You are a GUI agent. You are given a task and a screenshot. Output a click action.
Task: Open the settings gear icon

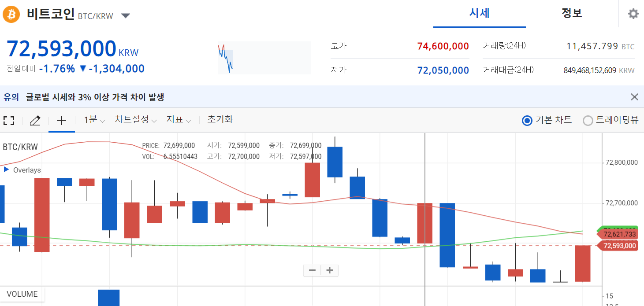pos(633,14)
